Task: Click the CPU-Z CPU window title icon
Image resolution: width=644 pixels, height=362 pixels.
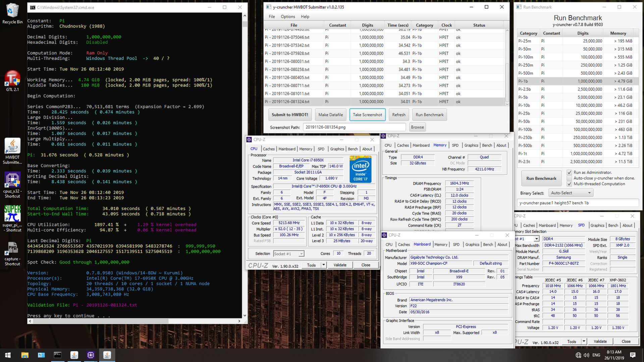Action: pos(249,139)
